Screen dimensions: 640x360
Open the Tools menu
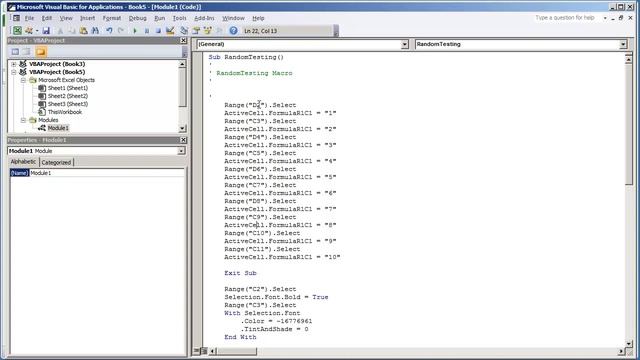tap(179, 18)
